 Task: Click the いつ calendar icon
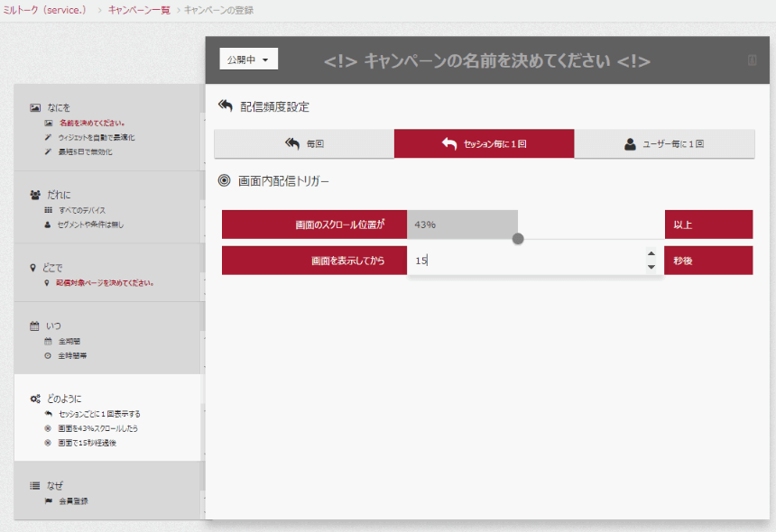tap(33, 325)
